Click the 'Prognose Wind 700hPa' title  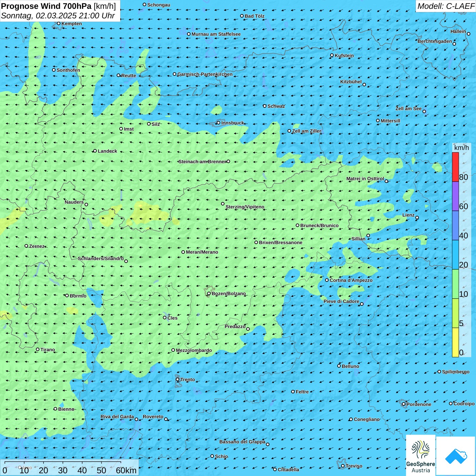[46, 6]
